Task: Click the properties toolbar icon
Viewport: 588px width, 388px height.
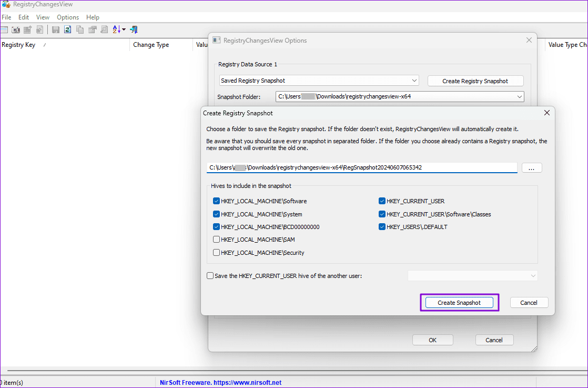Action: (x=92, y=29)
